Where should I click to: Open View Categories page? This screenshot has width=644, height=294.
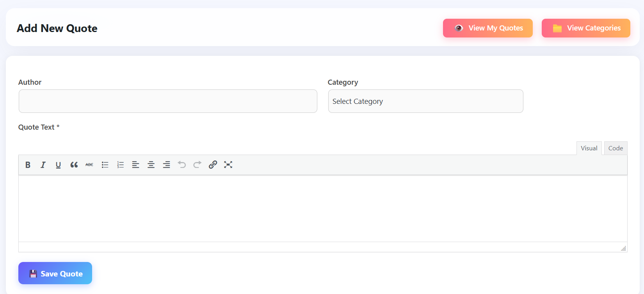[586, 28]
